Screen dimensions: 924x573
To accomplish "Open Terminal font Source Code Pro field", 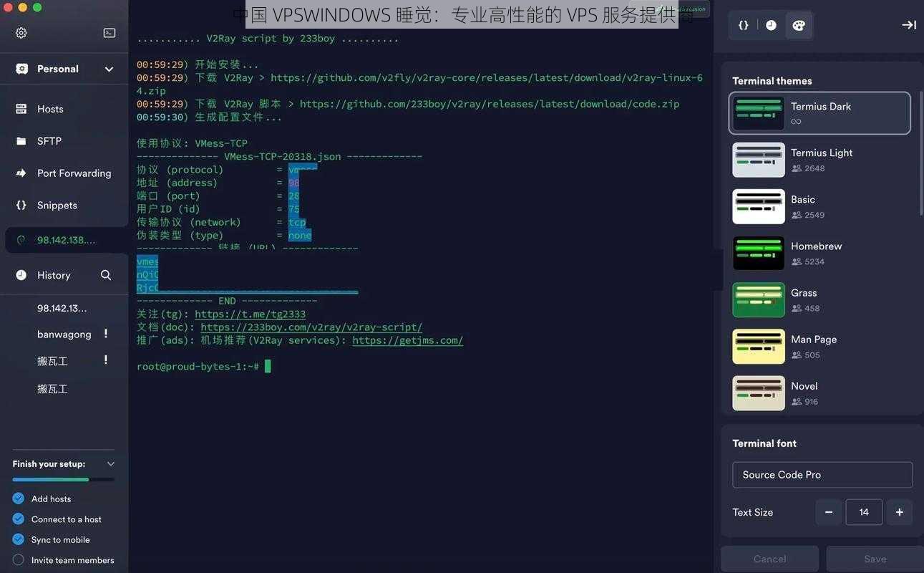I will [822, 475].
